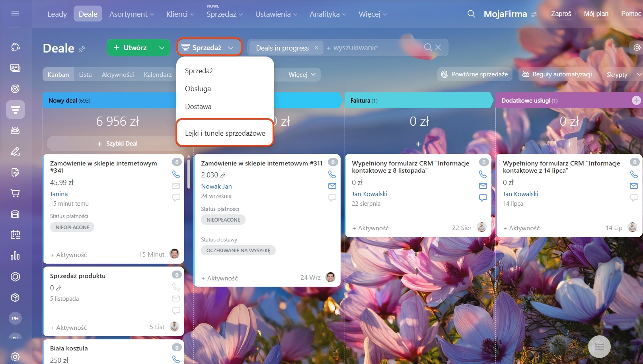643x364 pixels.
Task: Click the email icon on Nowak Jan deal
Action: pyautogui.click(x=332, y=186)
